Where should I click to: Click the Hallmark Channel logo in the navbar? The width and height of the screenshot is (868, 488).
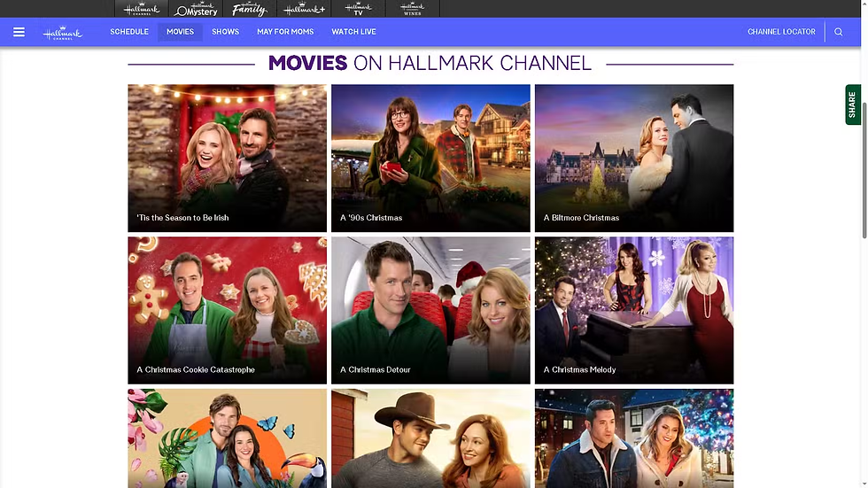coord(63,33)
